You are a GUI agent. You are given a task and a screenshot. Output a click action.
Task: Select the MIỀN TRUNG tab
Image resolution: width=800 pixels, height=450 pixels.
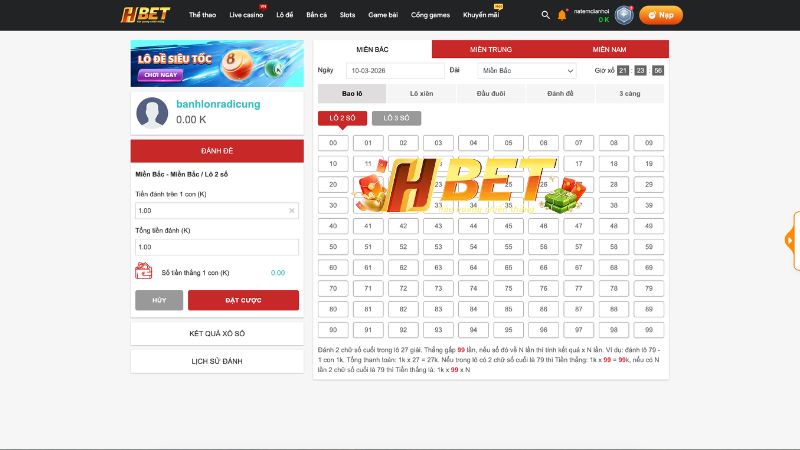[491, 49]
